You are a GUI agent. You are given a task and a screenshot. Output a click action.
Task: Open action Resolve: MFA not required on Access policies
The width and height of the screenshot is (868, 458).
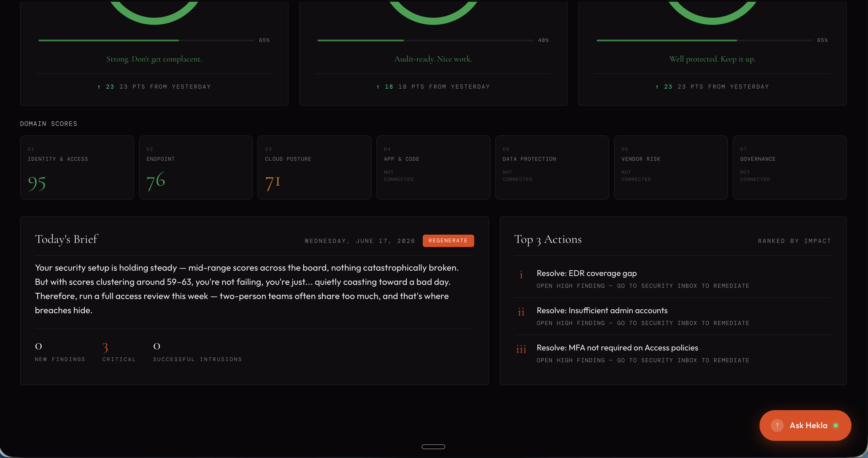click(673, 354)
